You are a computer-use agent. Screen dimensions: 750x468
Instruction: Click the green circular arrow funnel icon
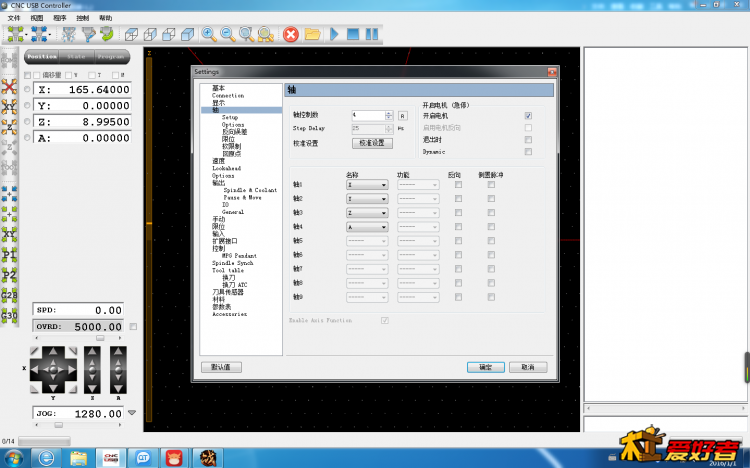point(107,34)
